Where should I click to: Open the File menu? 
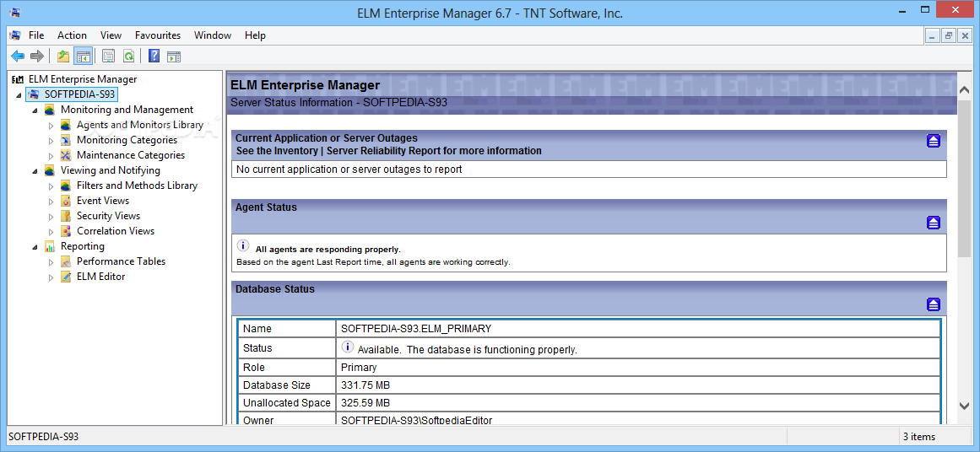[36, 35]
